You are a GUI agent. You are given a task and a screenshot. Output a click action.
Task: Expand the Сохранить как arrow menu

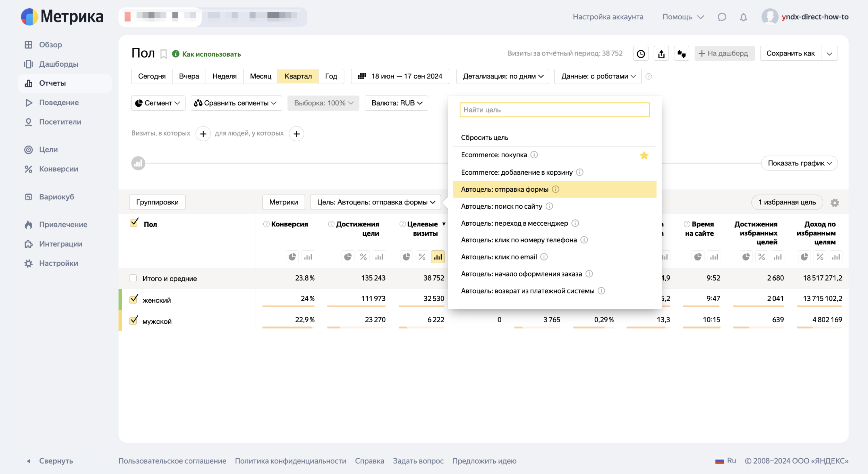(829, 54)
